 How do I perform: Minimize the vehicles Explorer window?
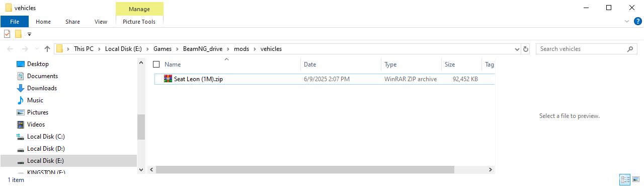[586, 8]
